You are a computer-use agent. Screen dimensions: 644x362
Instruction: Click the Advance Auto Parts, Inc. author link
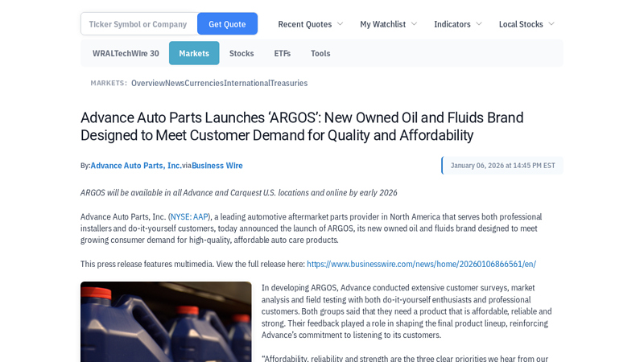pyautogui.click(x=136, y=166)
